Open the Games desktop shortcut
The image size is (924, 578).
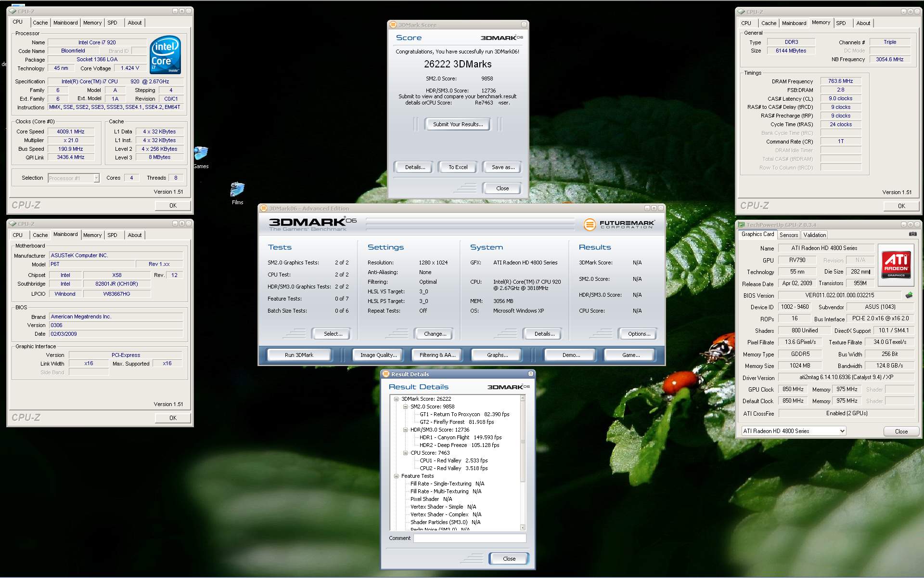(201, 157)
